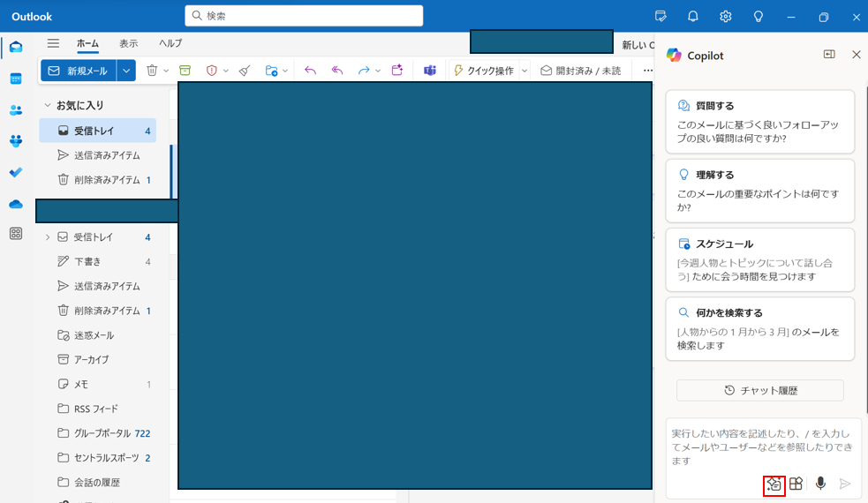Toggle the hamburger navigation pane button
Viewport: 868px width, 503px height.
(x=53, y=43)
